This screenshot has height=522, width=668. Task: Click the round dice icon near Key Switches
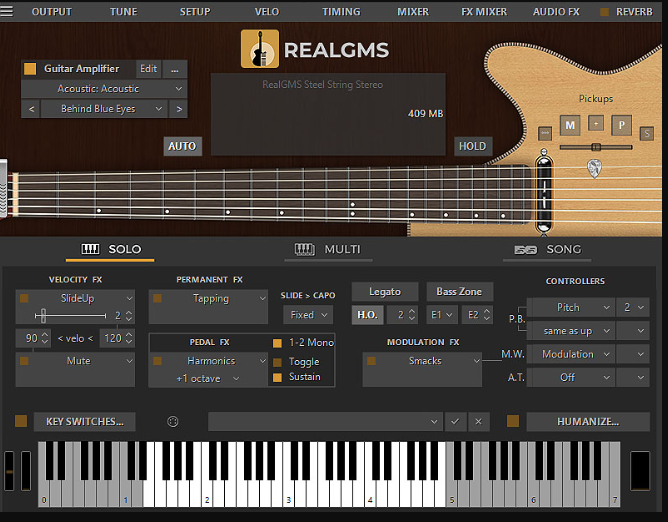[173, 421]
